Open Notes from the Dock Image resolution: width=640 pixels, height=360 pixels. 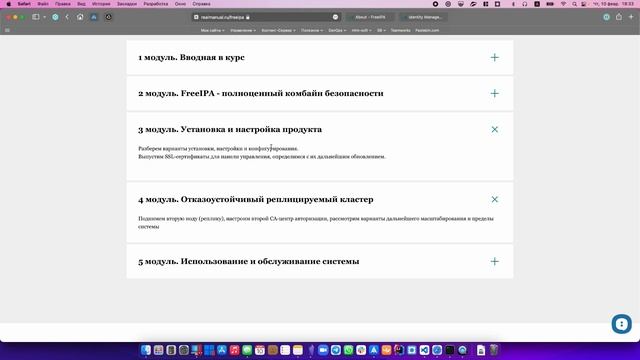298,350
